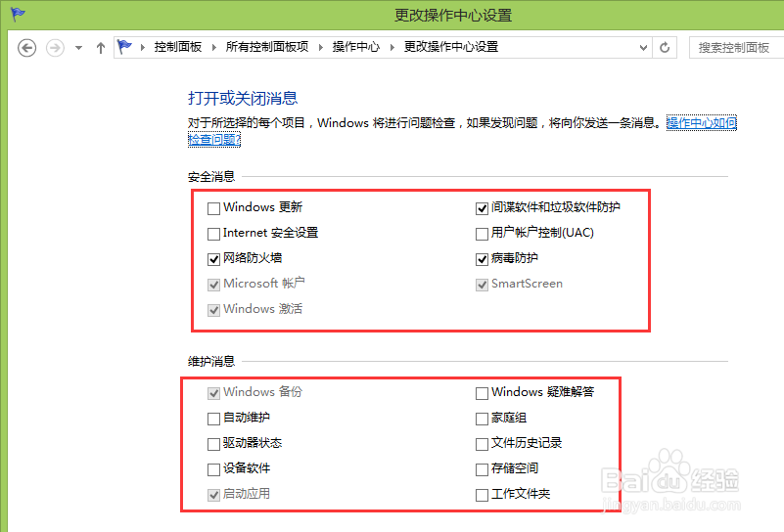Enable the 驱动器状态 checkbox
This screenshot has width=784, height=532.
pos(213,444)
